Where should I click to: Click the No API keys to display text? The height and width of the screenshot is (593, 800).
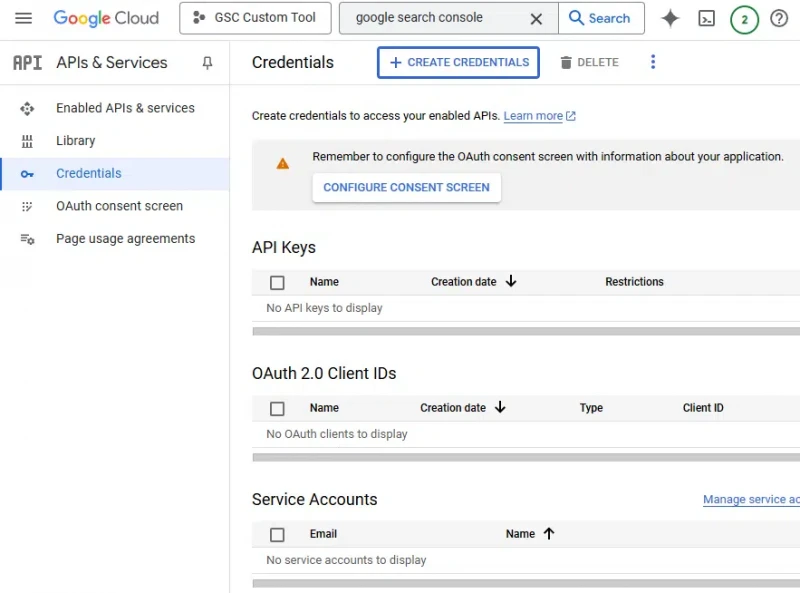tap(324, 308)
